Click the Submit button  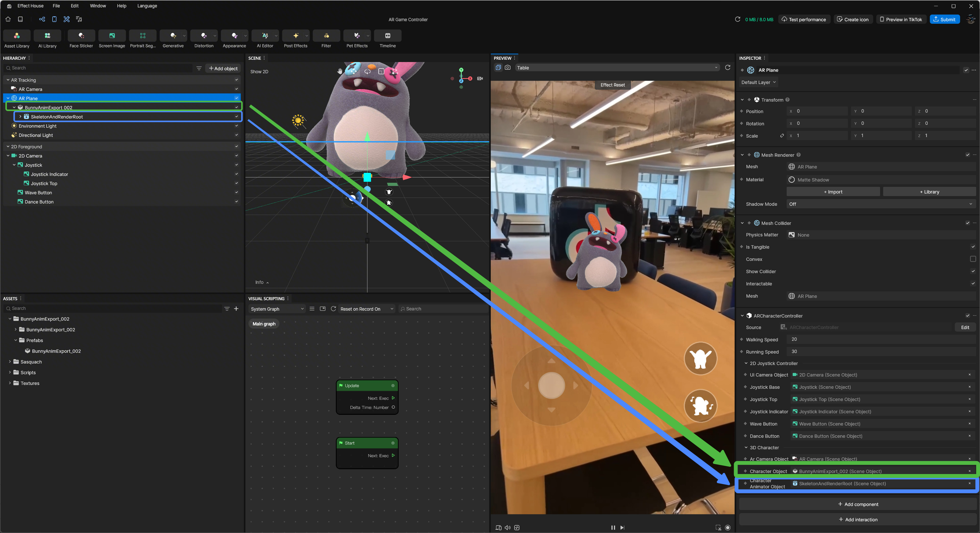945,19
